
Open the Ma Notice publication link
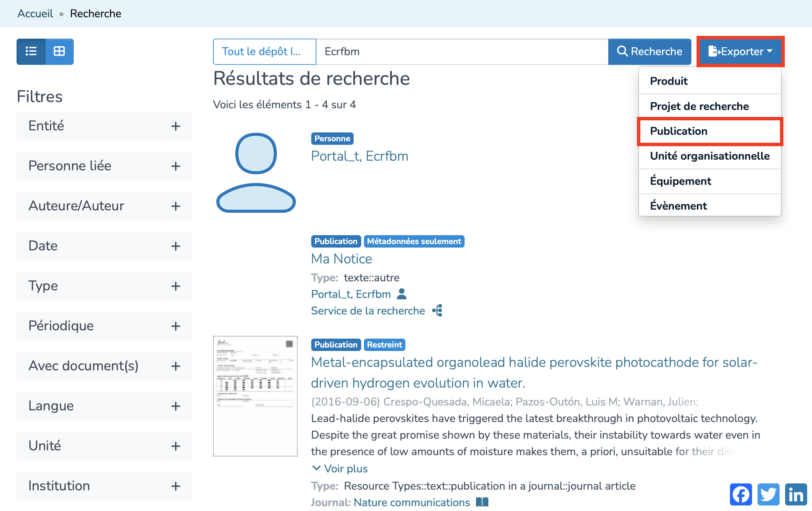(341, 259)
